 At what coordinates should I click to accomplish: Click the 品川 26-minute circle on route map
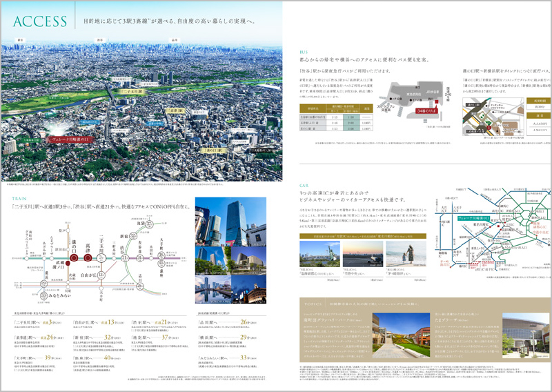coord(139,286)
